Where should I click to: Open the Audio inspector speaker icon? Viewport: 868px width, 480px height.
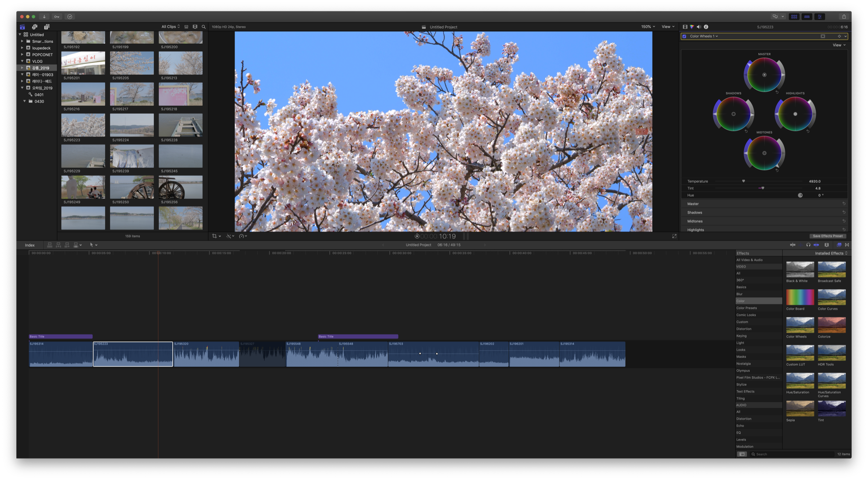[x=699, y=27]
